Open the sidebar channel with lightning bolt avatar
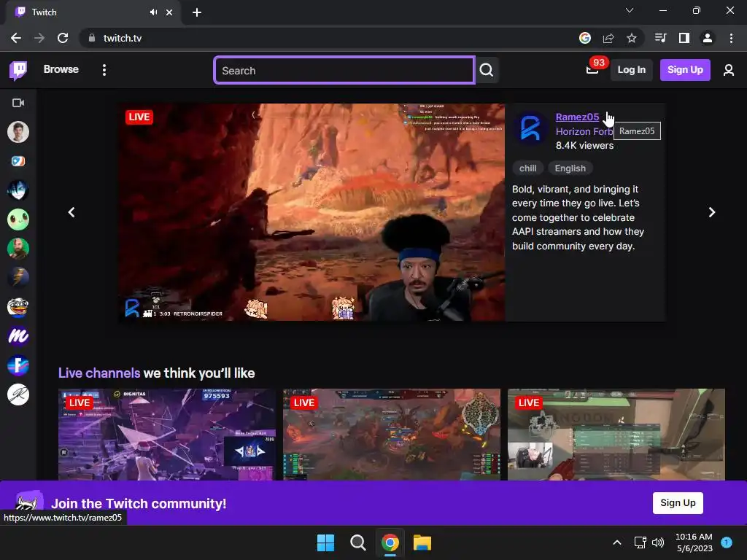747x560 pixels. point(18,278)
